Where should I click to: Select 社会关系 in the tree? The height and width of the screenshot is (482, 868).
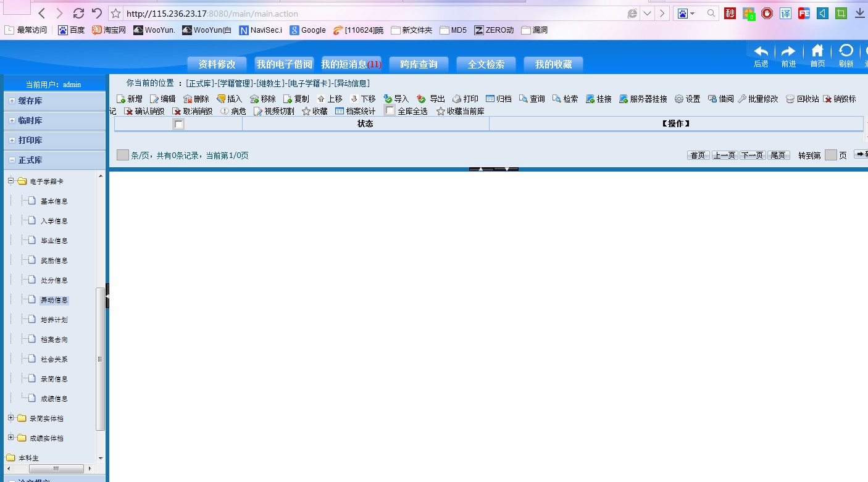(x=54, y=359)
